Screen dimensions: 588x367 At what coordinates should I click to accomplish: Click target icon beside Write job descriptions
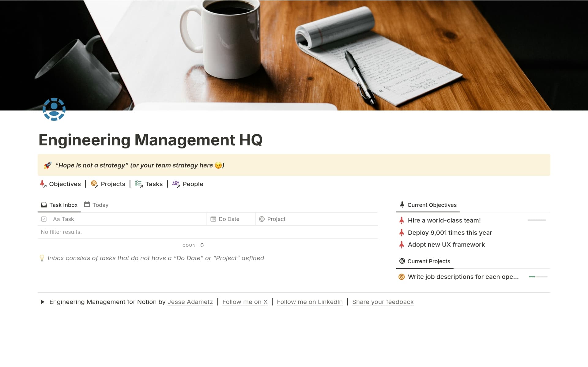tap(401, 277)
